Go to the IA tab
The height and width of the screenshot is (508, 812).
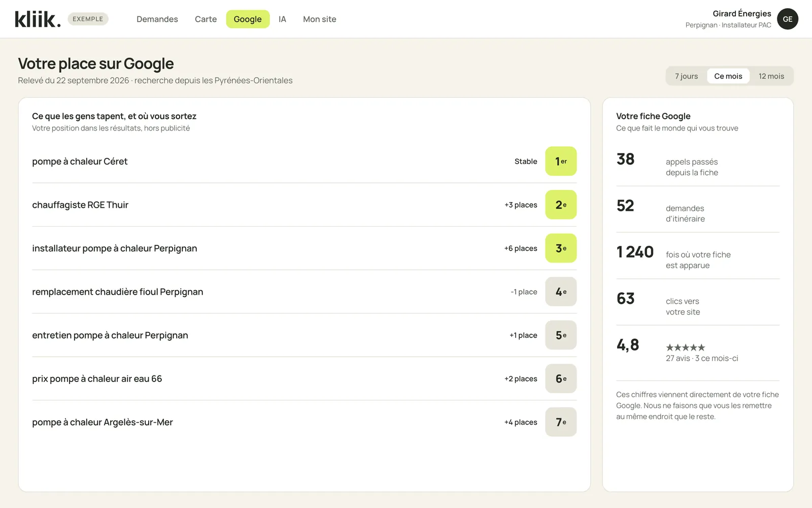(x=282, y=19)
